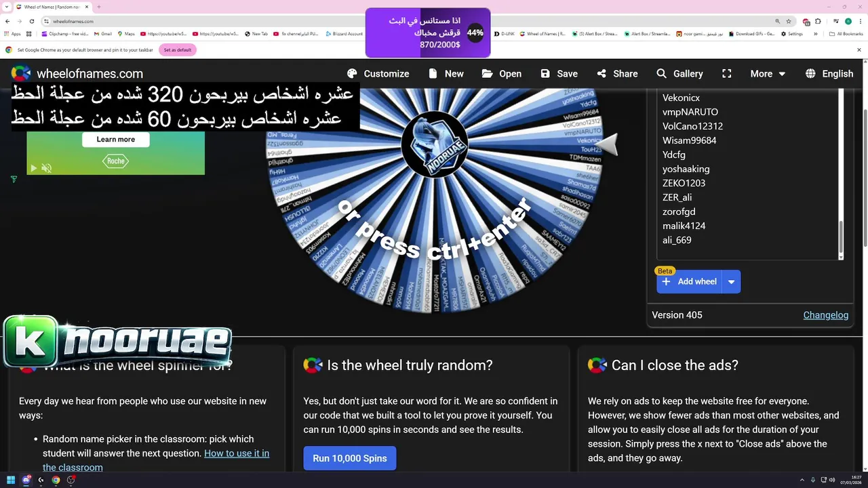
Task: Select the entry vmpNARUTO
Action: pyautogui.click(x=690, y=112)
